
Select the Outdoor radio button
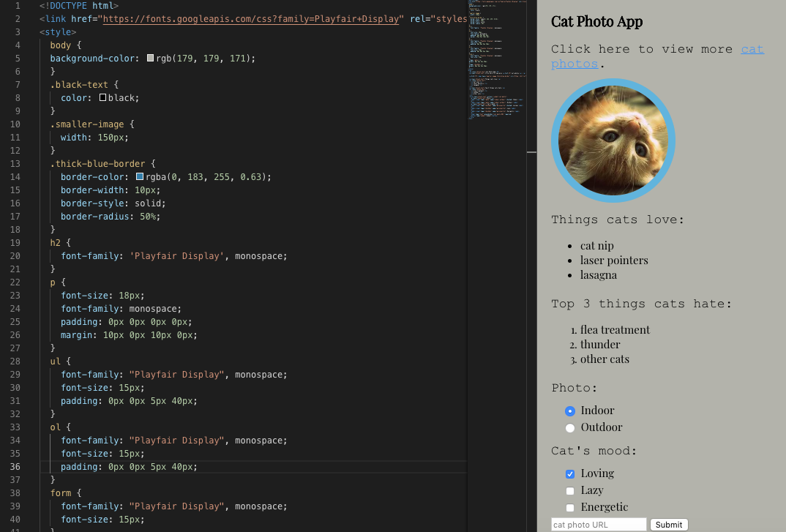point(570,427)
